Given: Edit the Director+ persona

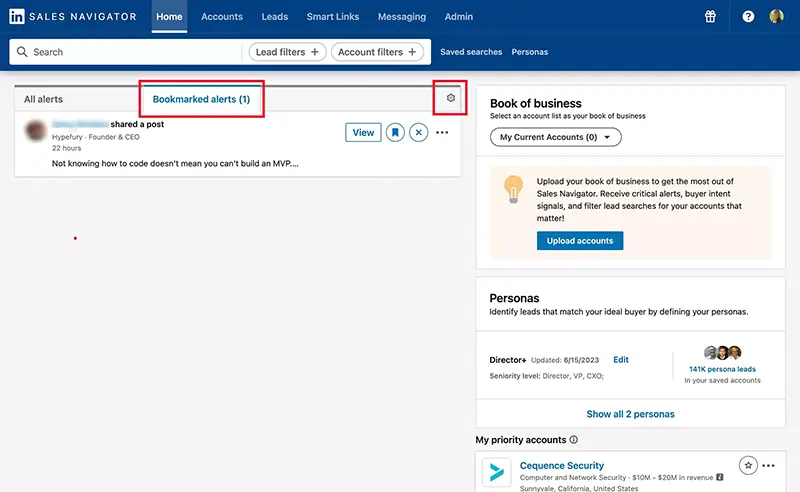Looking at the screenshot, I should coord(620,359).
